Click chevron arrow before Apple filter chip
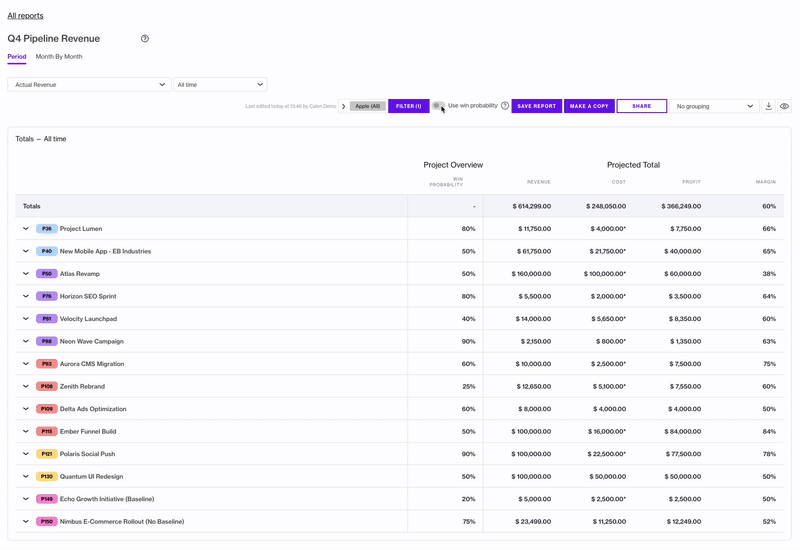The width and height of the screenshot is (800, 550). tap(343, 106)
